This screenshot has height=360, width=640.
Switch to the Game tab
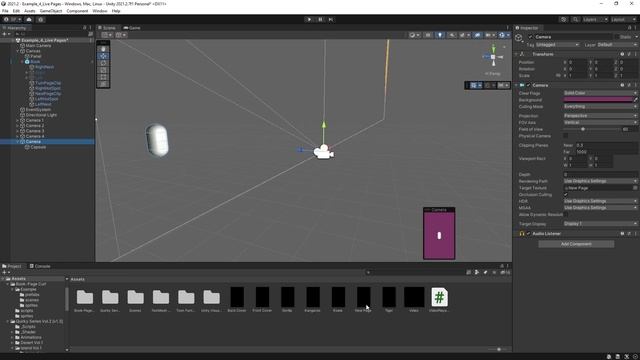pyautogui.click(x=132, y=28)
